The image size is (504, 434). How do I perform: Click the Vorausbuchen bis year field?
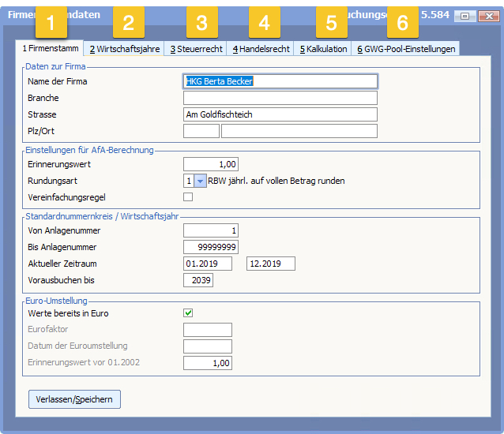click(x=197, y=280)
